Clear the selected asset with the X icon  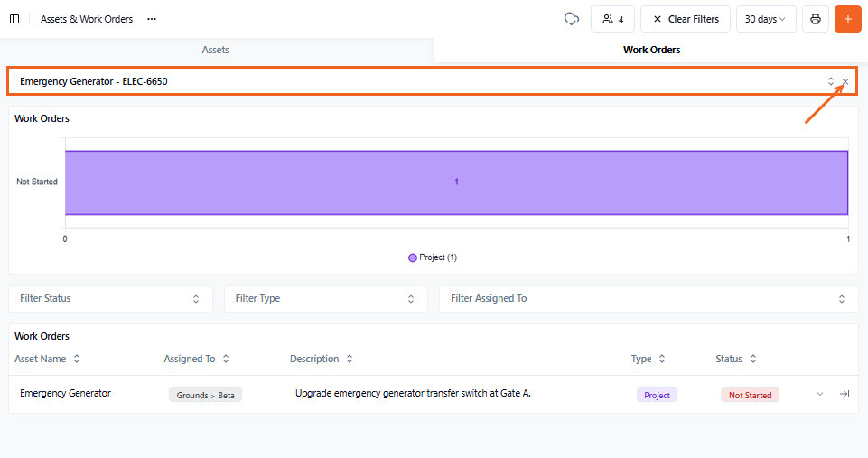click(845, 81)
